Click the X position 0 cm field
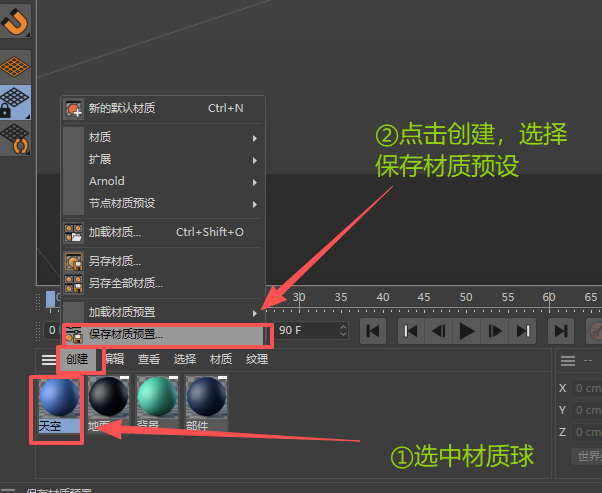 [x=586, y=388]
